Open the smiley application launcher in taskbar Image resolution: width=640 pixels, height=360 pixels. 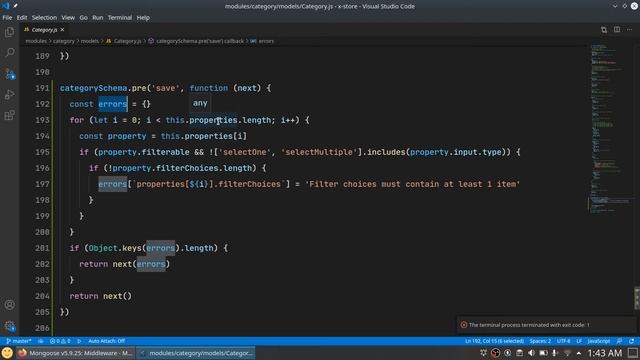tap(7, 353)
